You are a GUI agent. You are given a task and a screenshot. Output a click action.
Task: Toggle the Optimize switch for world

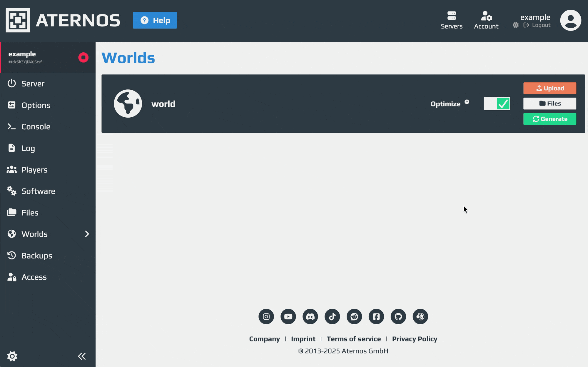point(497,104)
